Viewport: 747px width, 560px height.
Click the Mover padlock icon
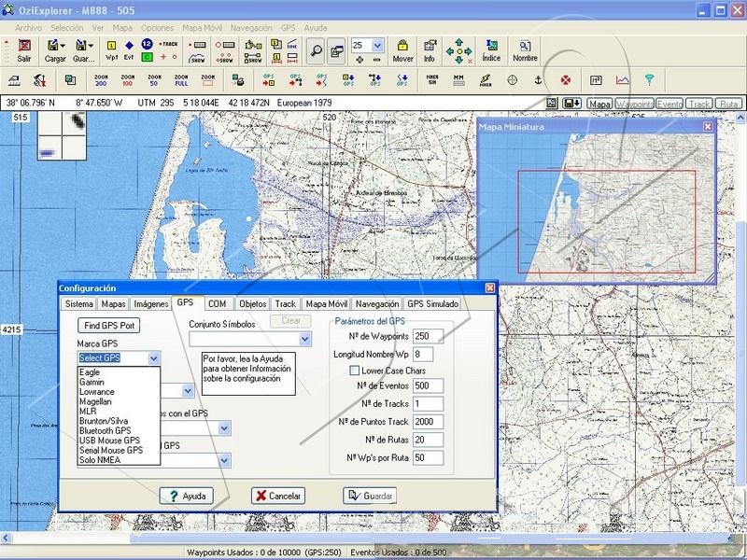tap(402, 46)
